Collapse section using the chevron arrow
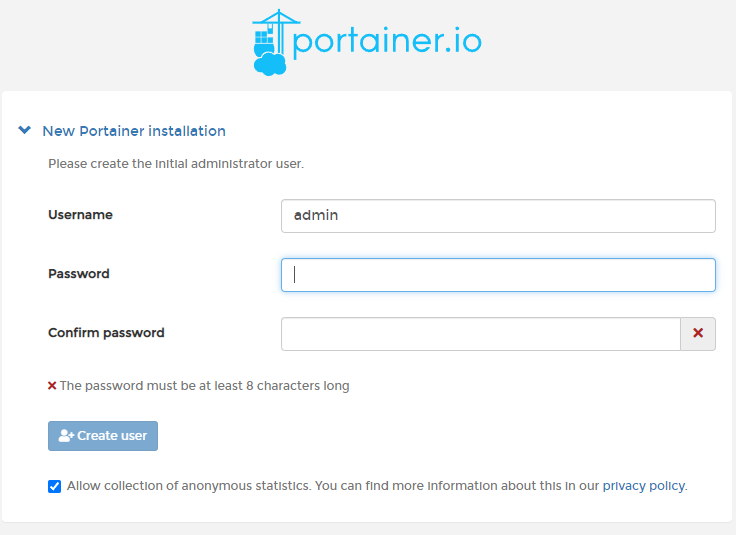Viewport: 736px width, 535px height. click(x=25, y=131)
